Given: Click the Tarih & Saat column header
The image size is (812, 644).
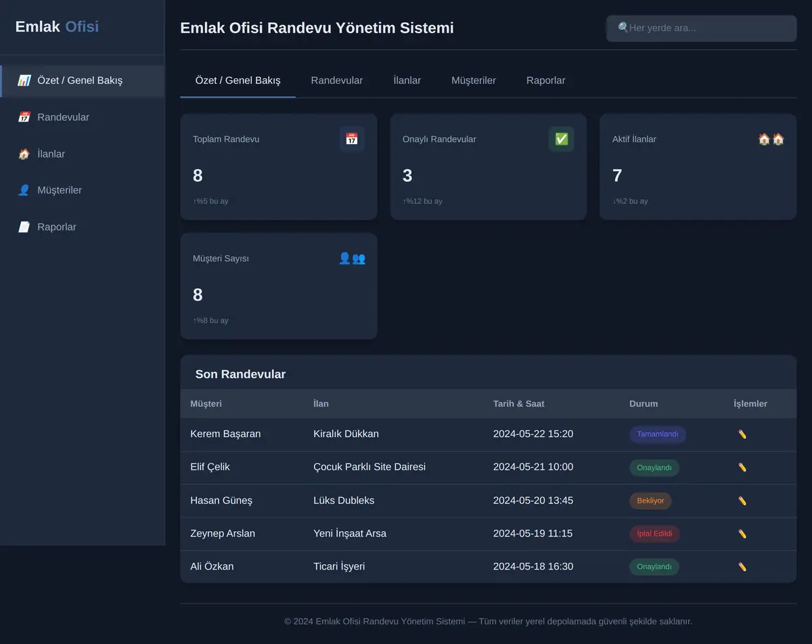Looking at the screenshot, I should pos(519,404).
